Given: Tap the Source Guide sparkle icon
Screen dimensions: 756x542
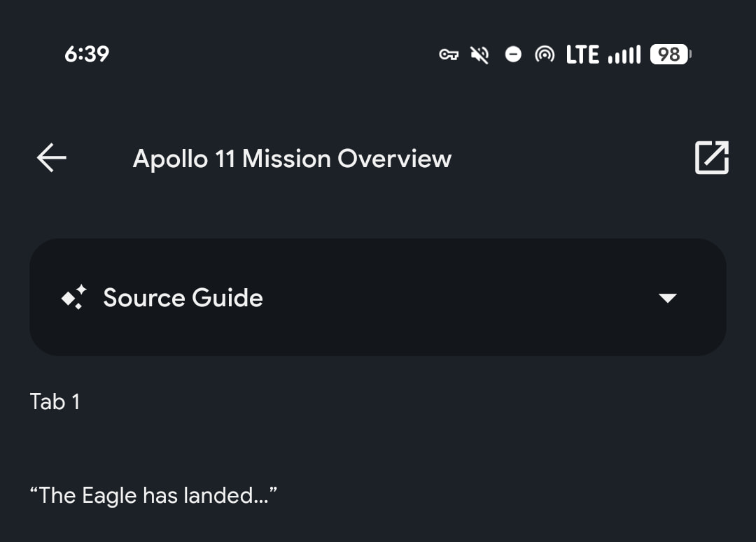Looking at the screenshot, I should coord(73,298).
